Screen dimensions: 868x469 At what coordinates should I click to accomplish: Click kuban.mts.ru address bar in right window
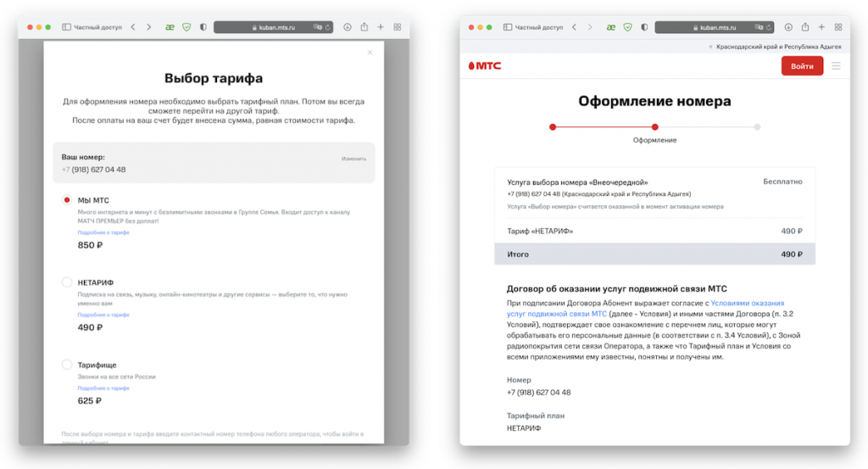(x=715, y=27)
